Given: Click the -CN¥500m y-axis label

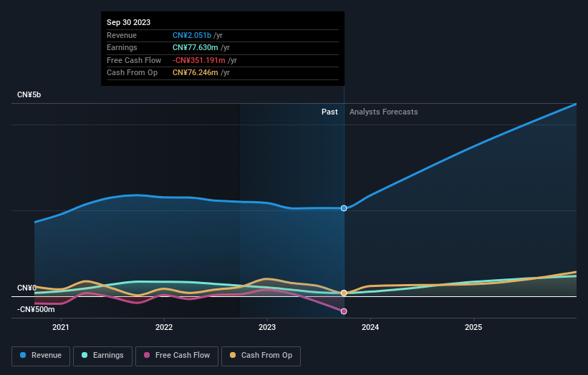Looking at the screenshot, I should (x=36, y=309).
